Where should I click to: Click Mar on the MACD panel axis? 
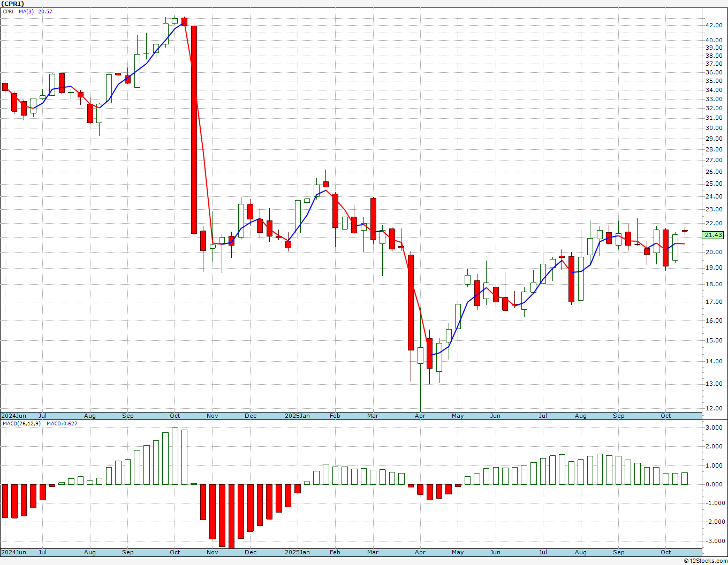click(x=373, y=552)
